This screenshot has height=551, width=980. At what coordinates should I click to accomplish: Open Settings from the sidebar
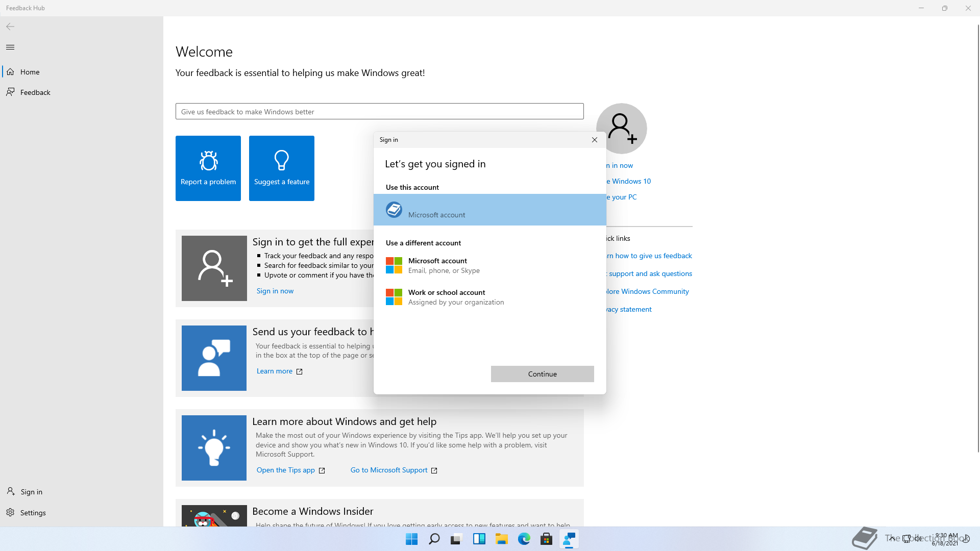coord(33,513)
